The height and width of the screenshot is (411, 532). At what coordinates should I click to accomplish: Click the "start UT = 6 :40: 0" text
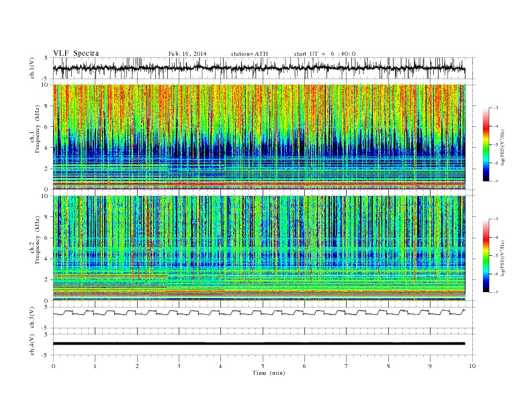pyautogui.click(x=324, y=54)
